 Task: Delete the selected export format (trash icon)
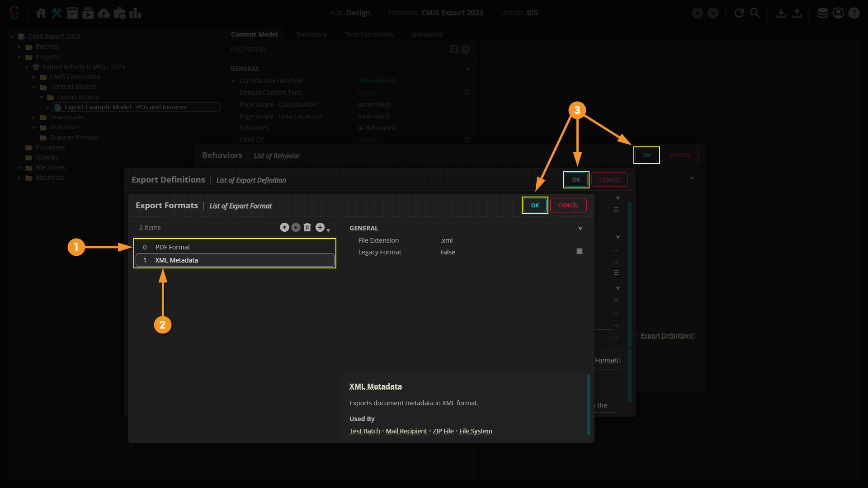307,227
